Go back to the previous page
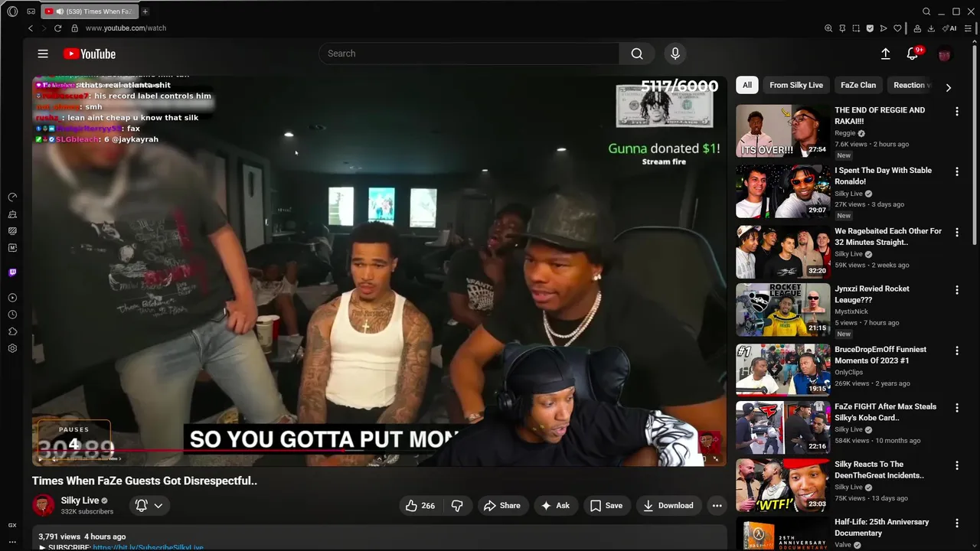Image resolution: width=980 pixels, height=551 pixels. [31, 28]
